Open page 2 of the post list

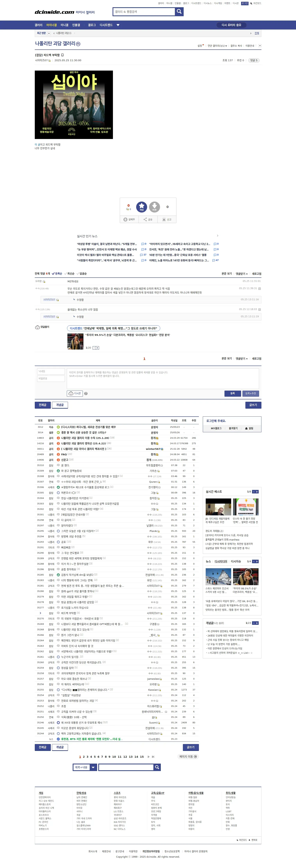tap(84, 757)
